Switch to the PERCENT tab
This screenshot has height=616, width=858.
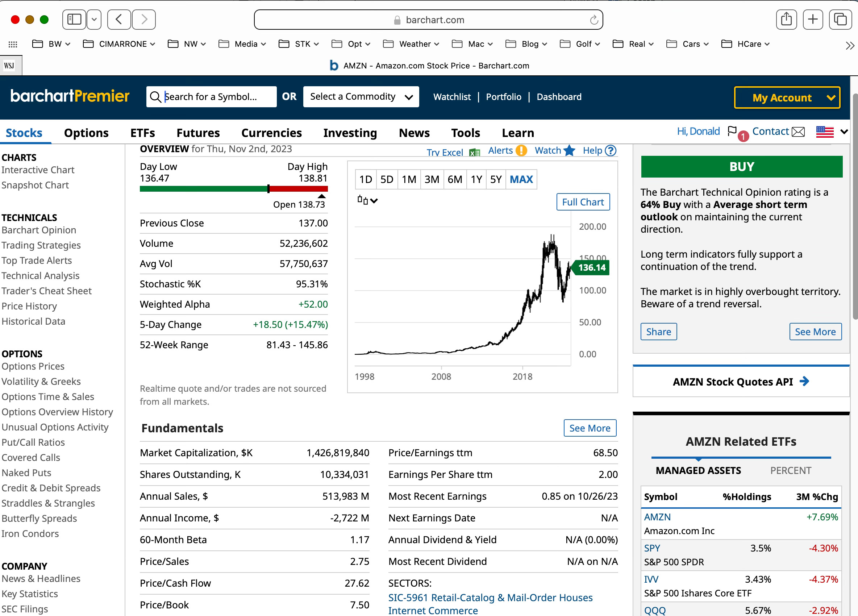[x=791, y=470]
